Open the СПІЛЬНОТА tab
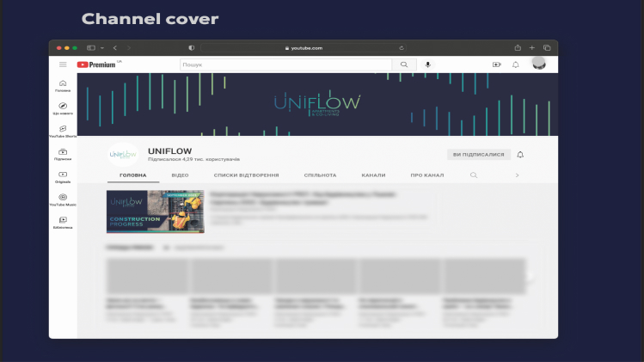The height and width of the screenshot is (362, 644). coord(320,175)
